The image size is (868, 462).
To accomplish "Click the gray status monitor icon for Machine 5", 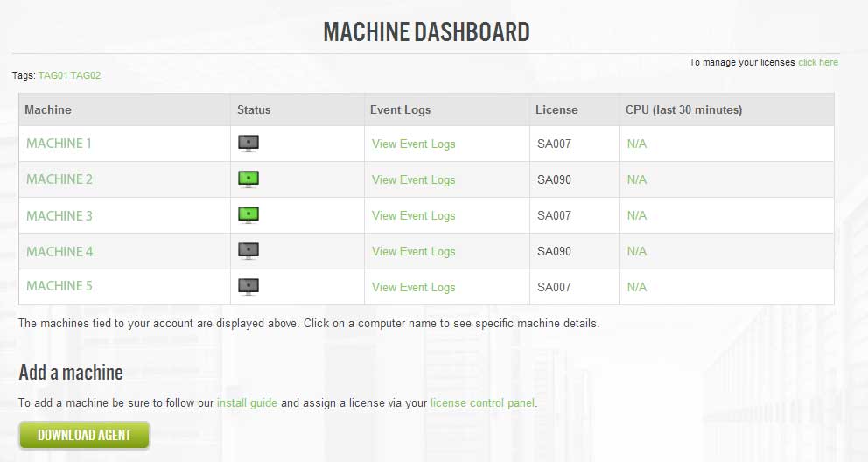I will [x=248, y=287].
